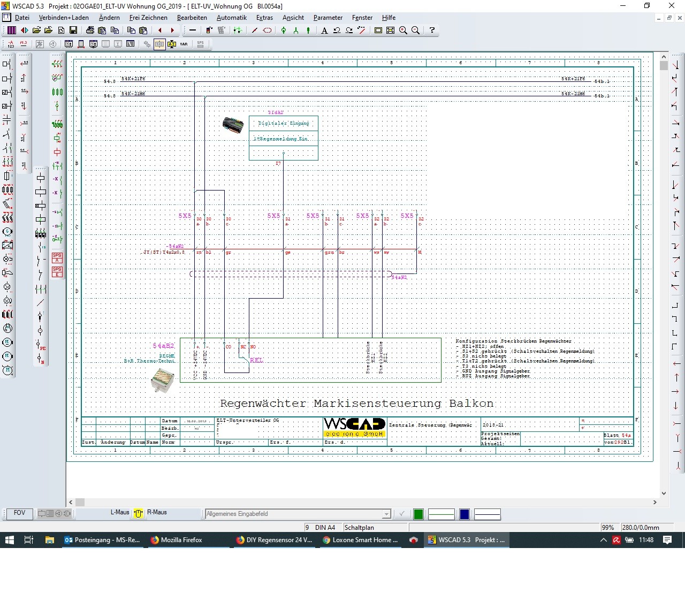Click the horizontal scrollbar right arrow

[x=654, y=503]
